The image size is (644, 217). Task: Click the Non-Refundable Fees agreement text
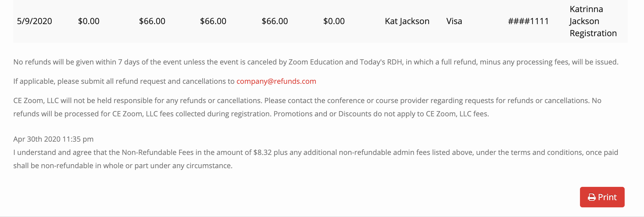pyautogui.click(x=316, y=159)
